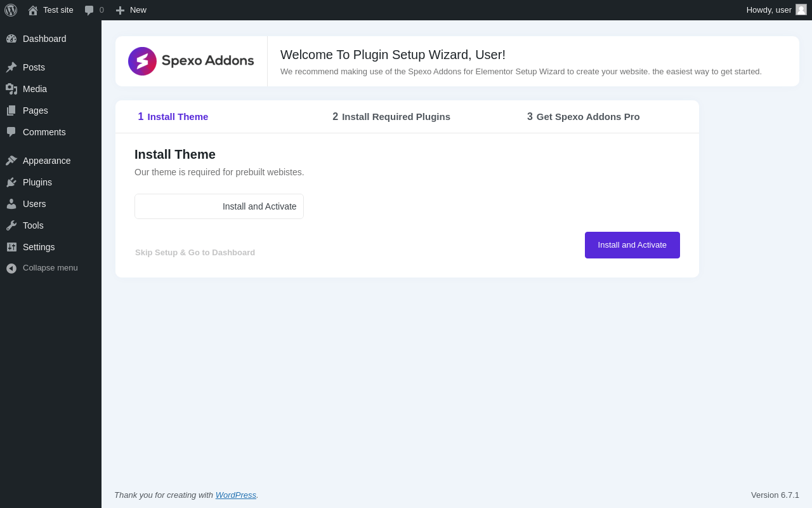Viewport: 812px width, 508px height.
Task: Click the Spexo Addons logo
Action: click(191, 61)
